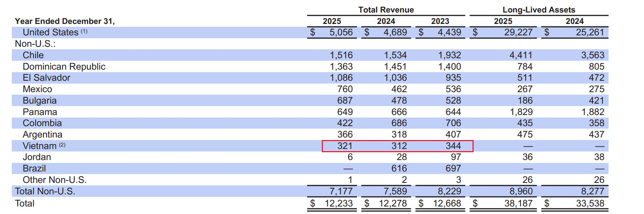Click Brazil's 2024 revenue value 616
The height and width of the screenshot is (214, 644).
[399, 168]
